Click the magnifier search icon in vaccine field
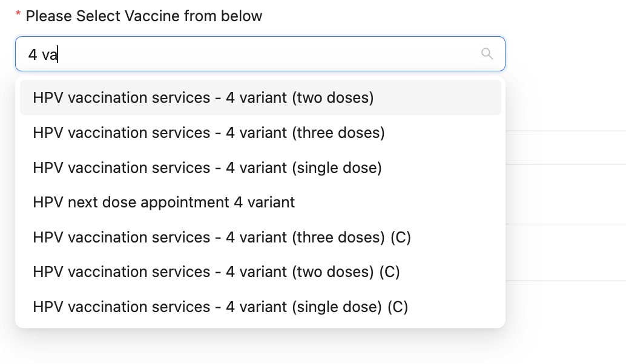Screen dimensions: 626x364 coord(487,54)
